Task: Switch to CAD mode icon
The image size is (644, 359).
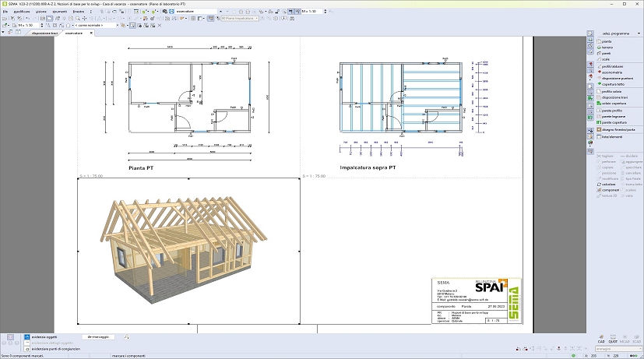Action: pyautogui.click(x=601, y=339)
